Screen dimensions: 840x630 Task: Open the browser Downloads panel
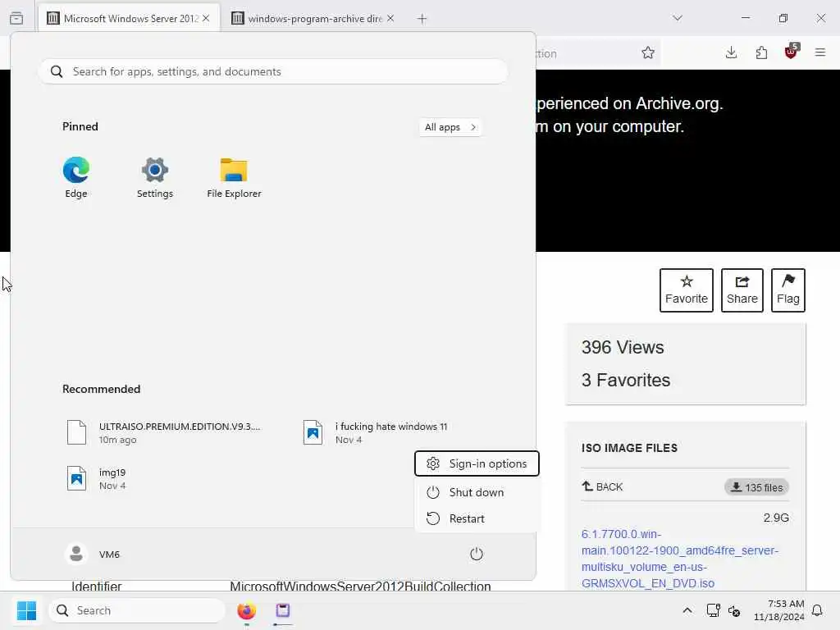tap(731, 52)
